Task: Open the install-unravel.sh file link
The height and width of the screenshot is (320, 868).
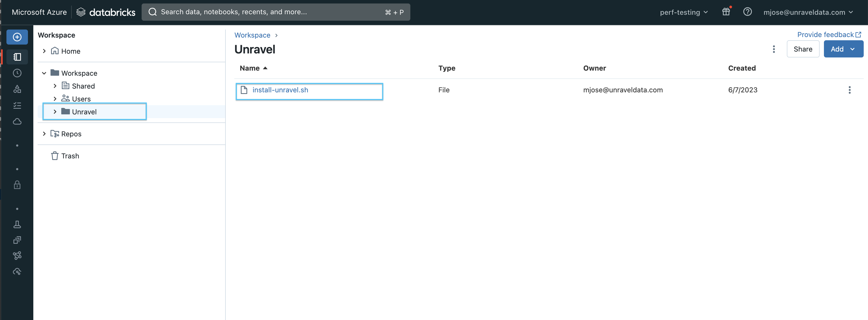Action: pyautogui.click(x=280, y=90)
